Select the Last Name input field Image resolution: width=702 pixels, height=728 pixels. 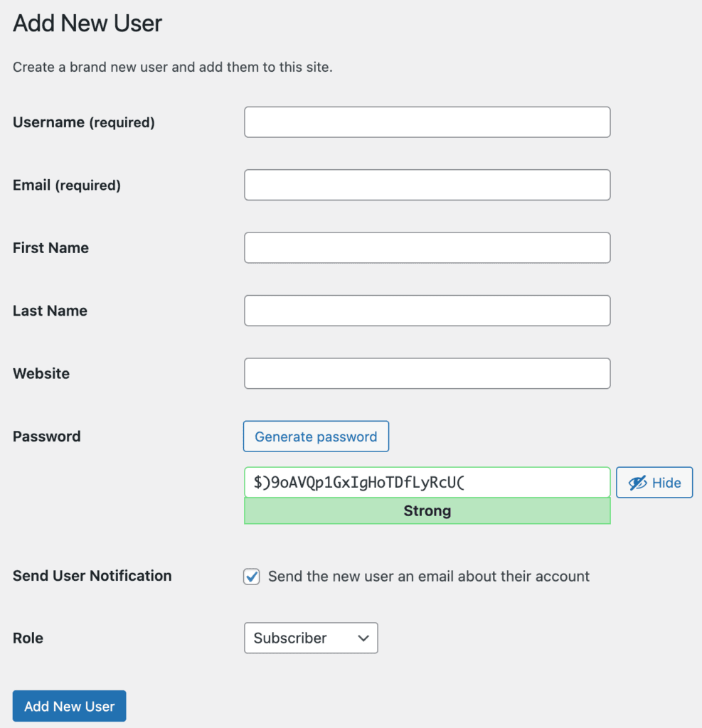tap(427, 310)
